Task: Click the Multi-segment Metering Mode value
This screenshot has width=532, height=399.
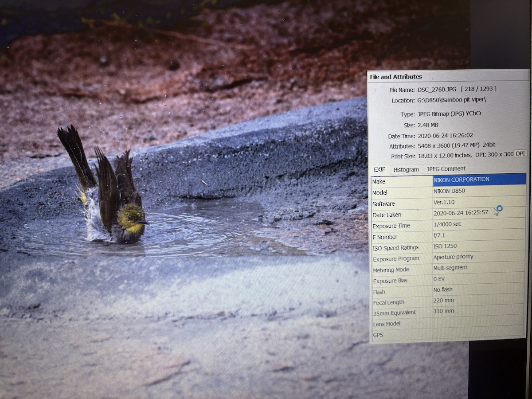Action: [x=479, y=268]
